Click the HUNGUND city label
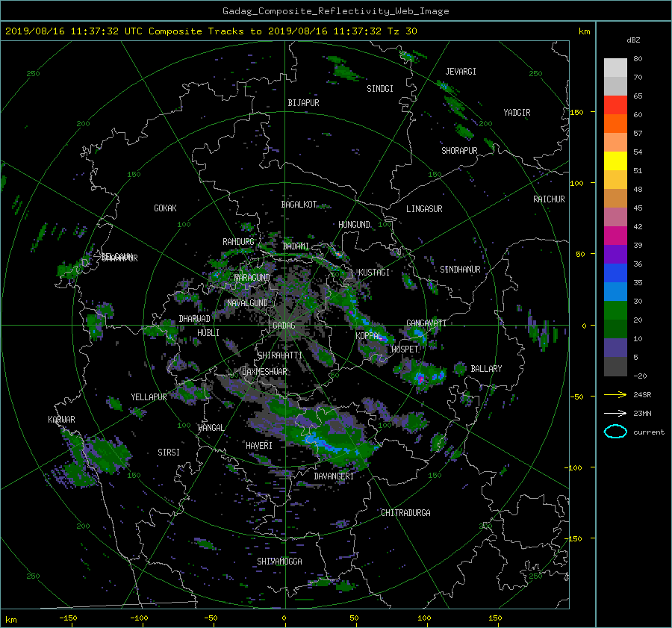 pyautogui.click(x=354, y=225)
